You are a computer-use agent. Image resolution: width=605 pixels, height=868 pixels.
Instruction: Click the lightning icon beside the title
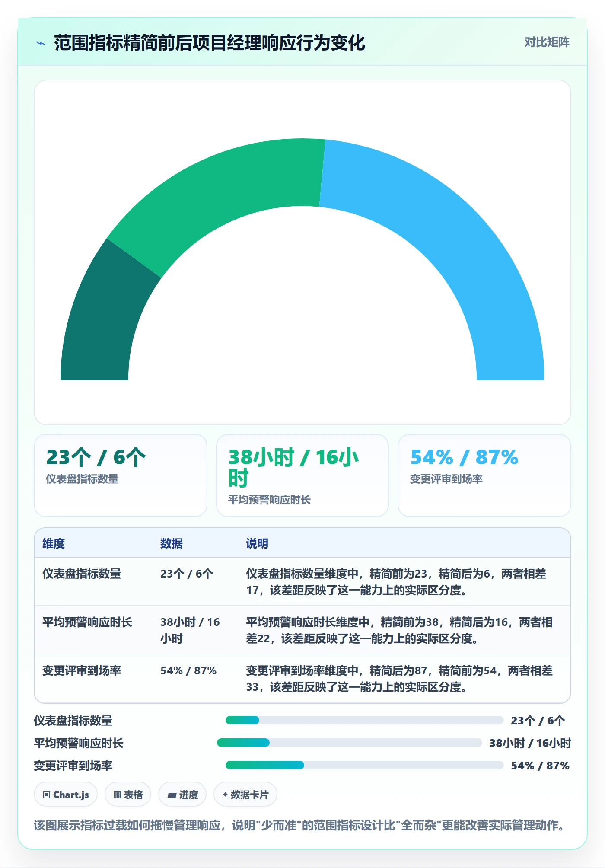pyautogui.click(x=41, y=43)
